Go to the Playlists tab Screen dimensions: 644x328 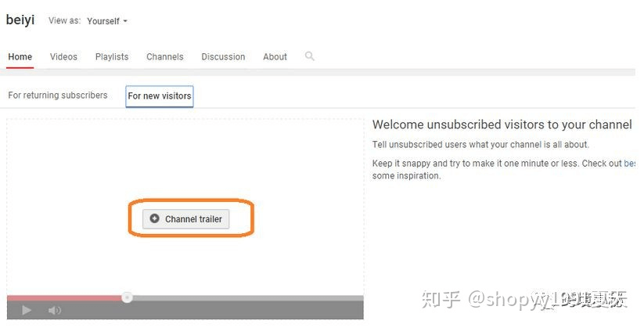click(x=112, y=57)
